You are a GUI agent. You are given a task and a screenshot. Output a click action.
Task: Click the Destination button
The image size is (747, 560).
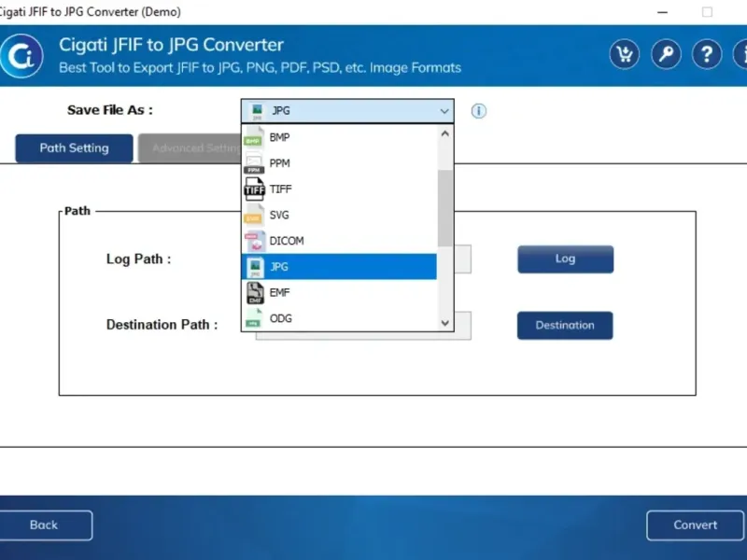pos(565,325)
